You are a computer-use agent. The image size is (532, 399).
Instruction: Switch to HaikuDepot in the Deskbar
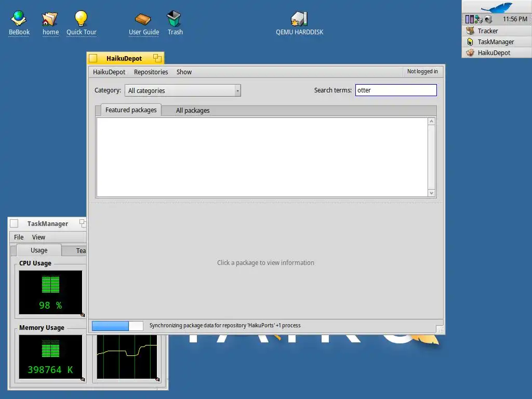[497, 52]
